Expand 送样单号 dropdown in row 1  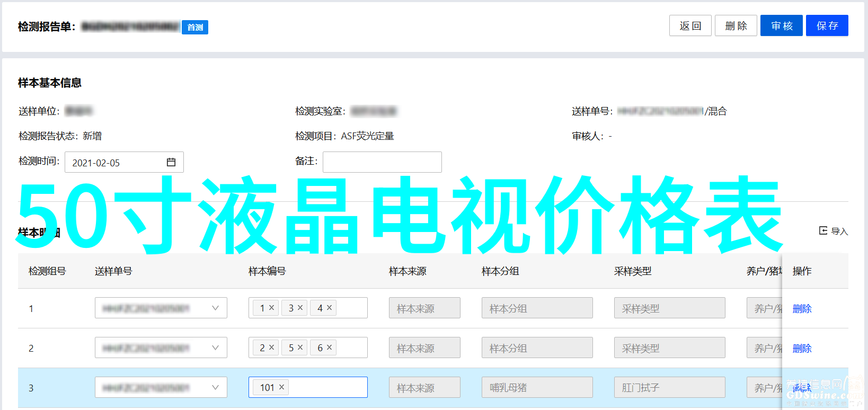click(215, 308)
